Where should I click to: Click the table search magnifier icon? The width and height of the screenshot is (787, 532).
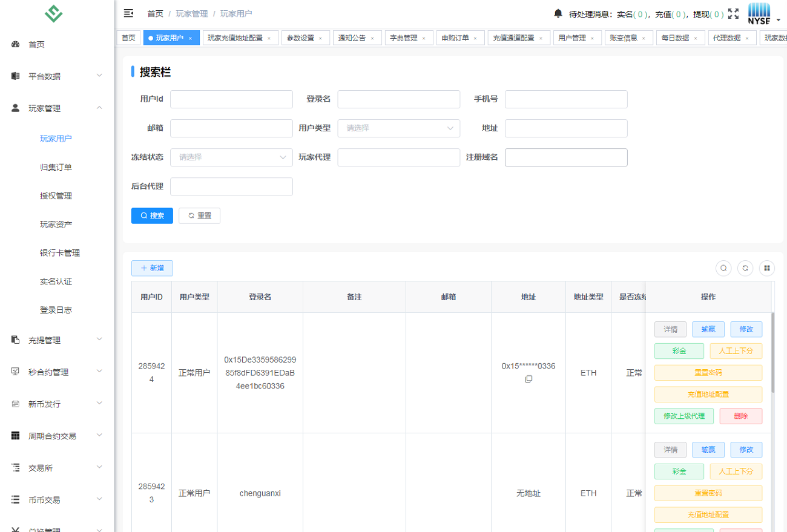[x=723, y=268]
